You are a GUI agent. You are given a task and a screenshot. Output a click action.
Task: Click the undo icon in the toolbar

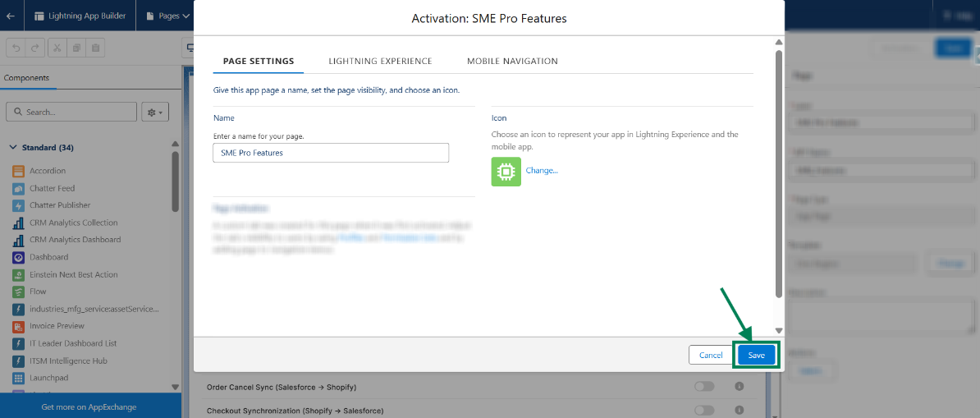click(16, 48)
